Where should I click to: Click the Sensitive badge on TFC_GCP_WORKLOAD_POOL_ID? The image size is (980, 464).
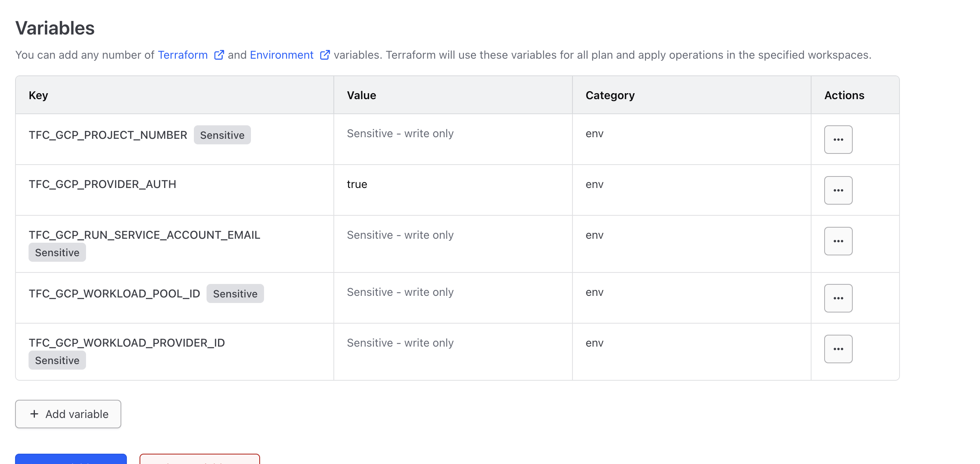point(235,294)
